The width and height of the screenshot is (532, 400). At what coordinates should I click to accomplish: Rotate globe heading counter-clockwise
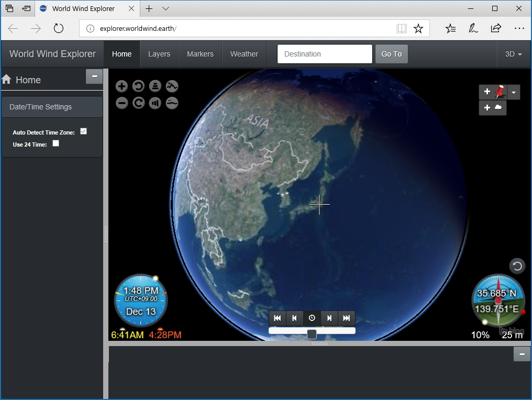[138, 86]
